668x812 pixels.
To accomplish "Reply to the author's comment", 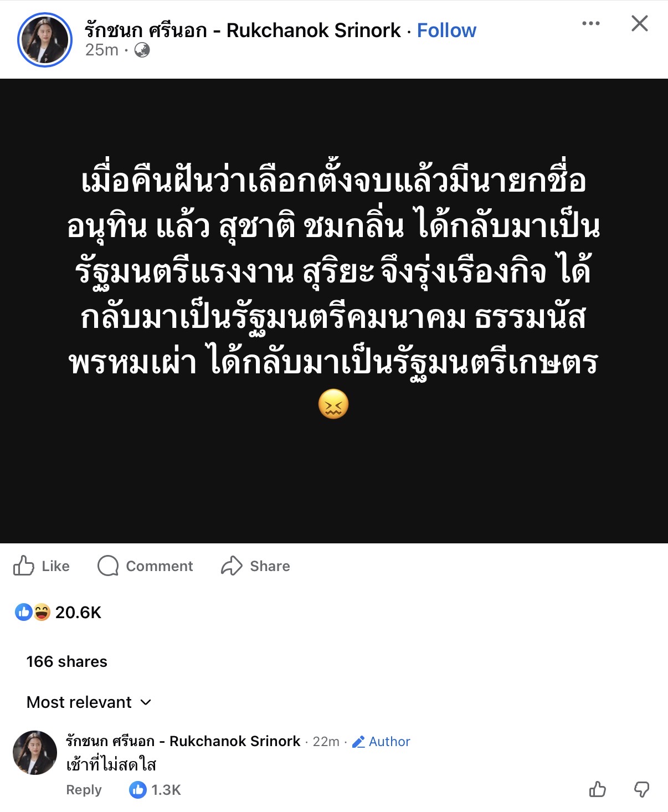I will 84,790.
